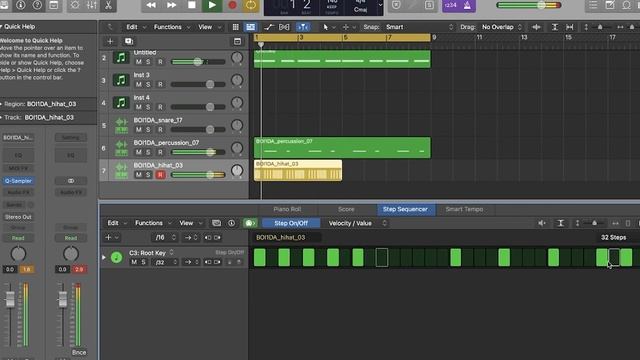Toggle Quick Help question mark icon
Image resolution: width=640 pixels, height=360 pixels.
click(37, 5)
